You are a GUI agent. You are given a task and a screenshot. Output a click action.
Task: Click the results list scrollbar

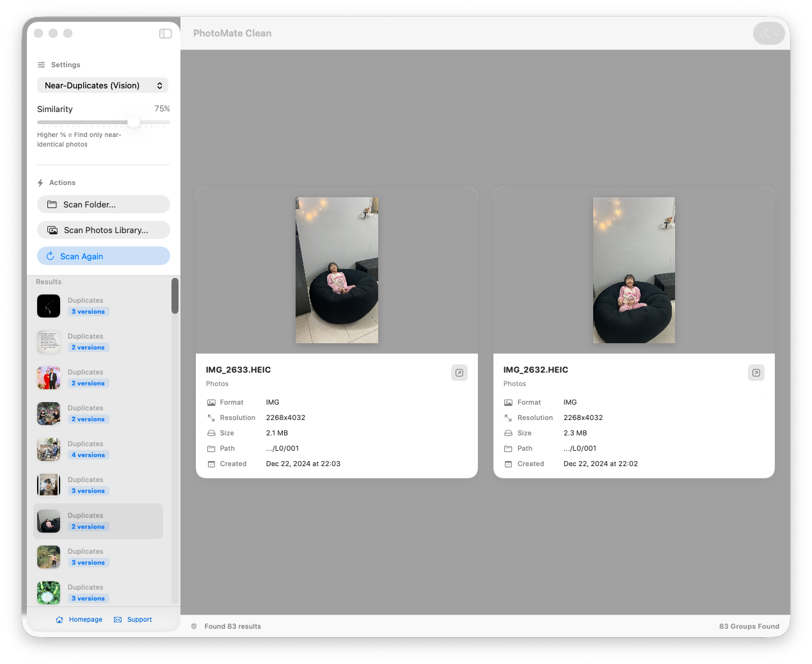pyautogui.click(x=175, y=296)
